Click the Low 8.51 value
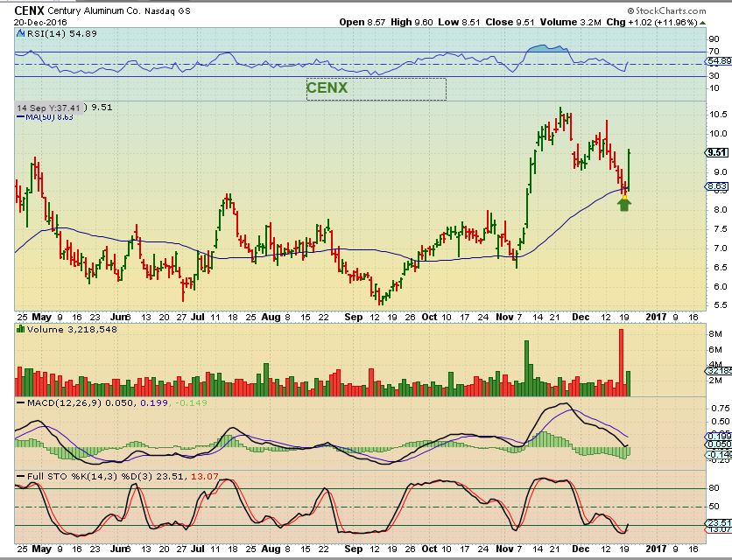 click(459, 22)
